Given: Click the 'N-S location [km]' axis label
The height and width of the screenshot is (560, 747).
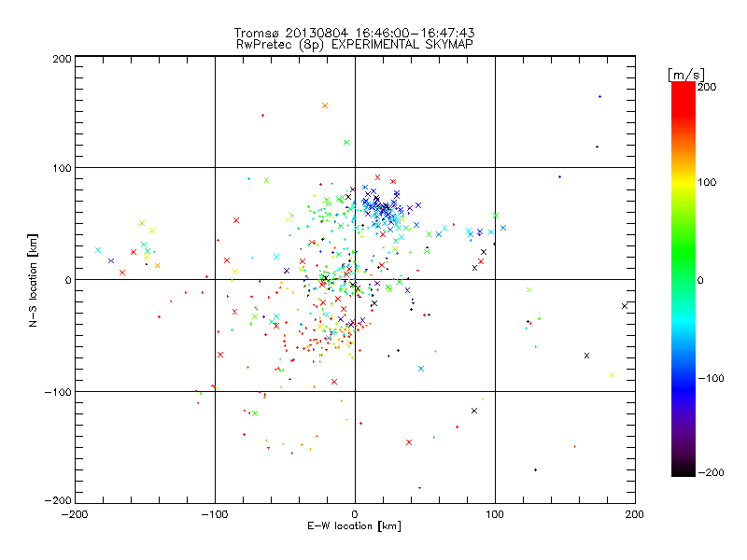Looking at the screenshot, I should (33, 280).
